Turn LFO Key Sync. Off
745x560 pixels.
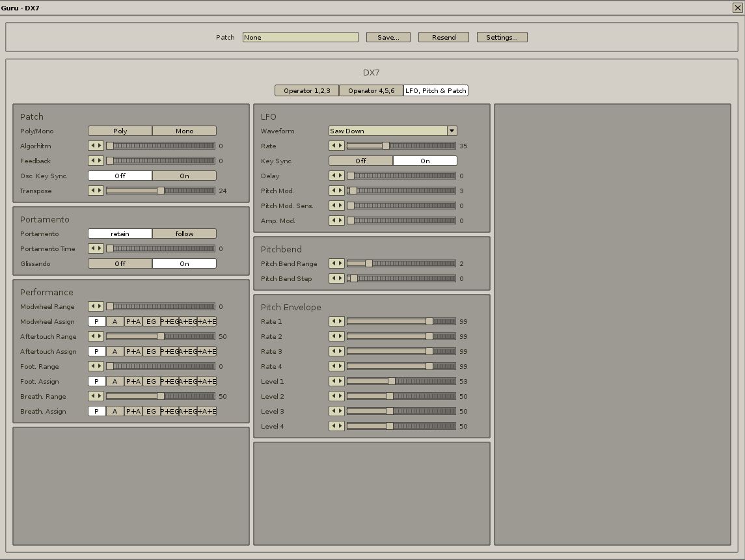(360, 161)
